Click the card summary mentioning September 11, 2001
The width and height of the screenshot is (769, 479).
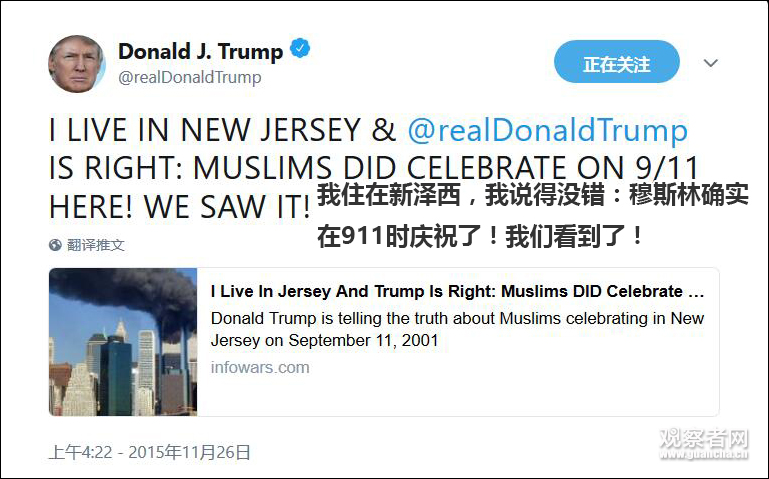click(x=457, y=329)
